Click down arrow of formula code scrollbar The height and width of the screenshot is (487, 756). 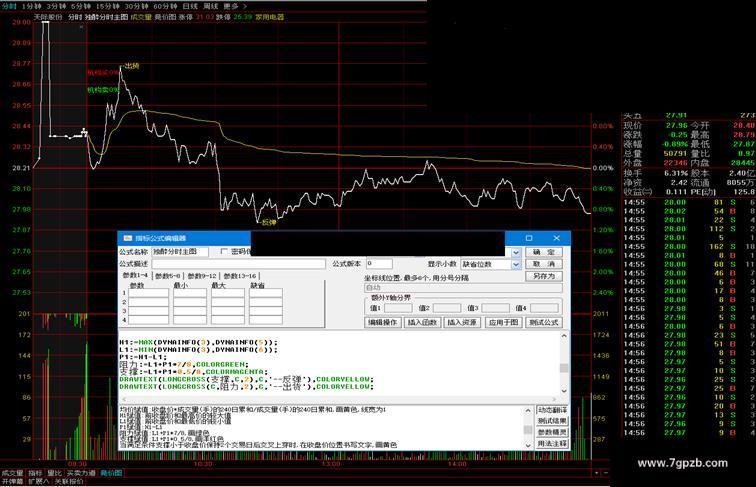(564, 391)
